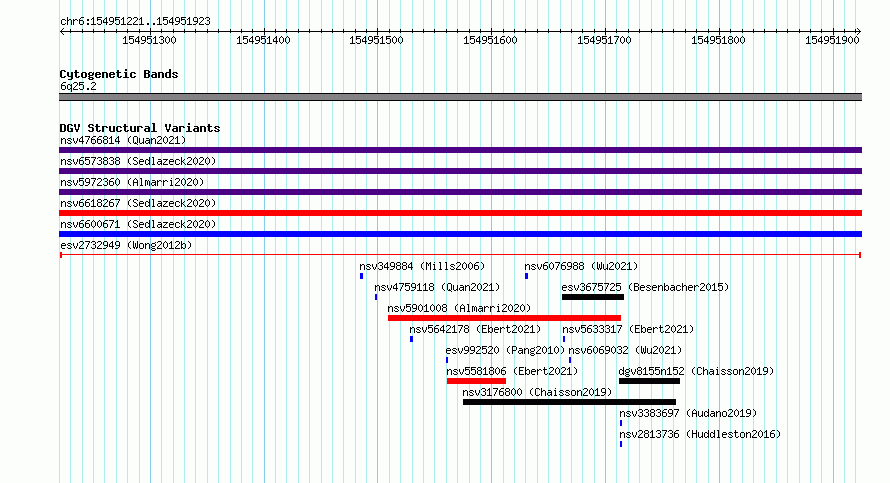This screenshot has width=890, height=483.
Task: Open nsv3383697 (Audano2019) label
Action: click(688, 413)
